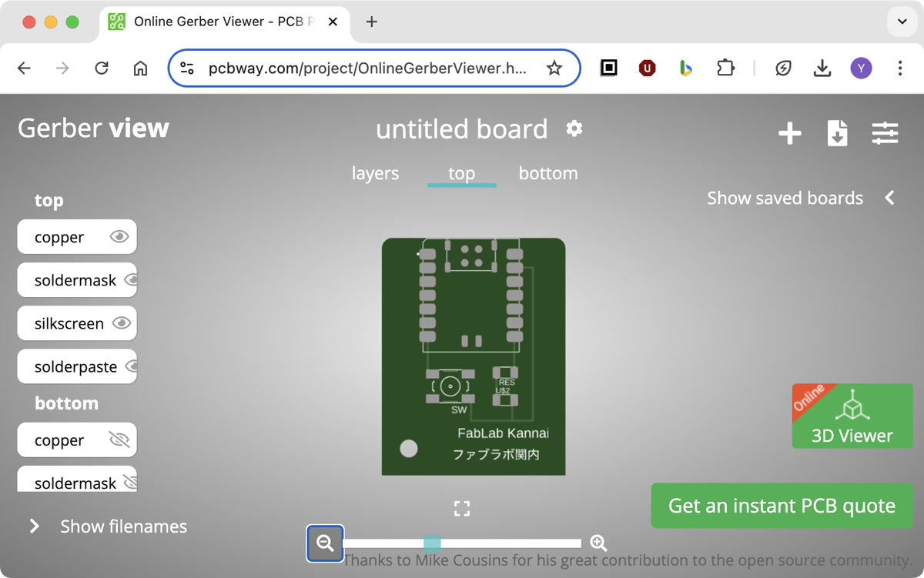Viewport: 924px width, 578px height.
Task: Open uBlock extension icon
Action: [648, 68]
